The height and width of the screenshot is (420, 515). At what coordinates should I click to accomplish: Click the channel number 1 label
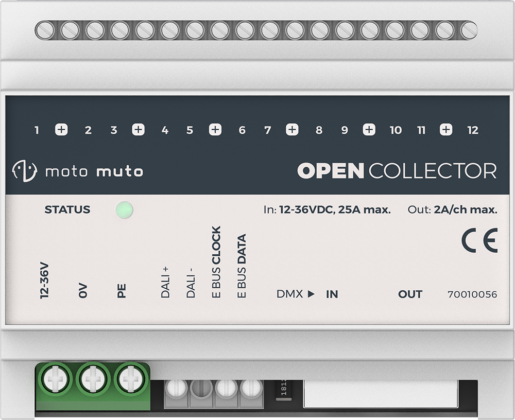(37, 130)
